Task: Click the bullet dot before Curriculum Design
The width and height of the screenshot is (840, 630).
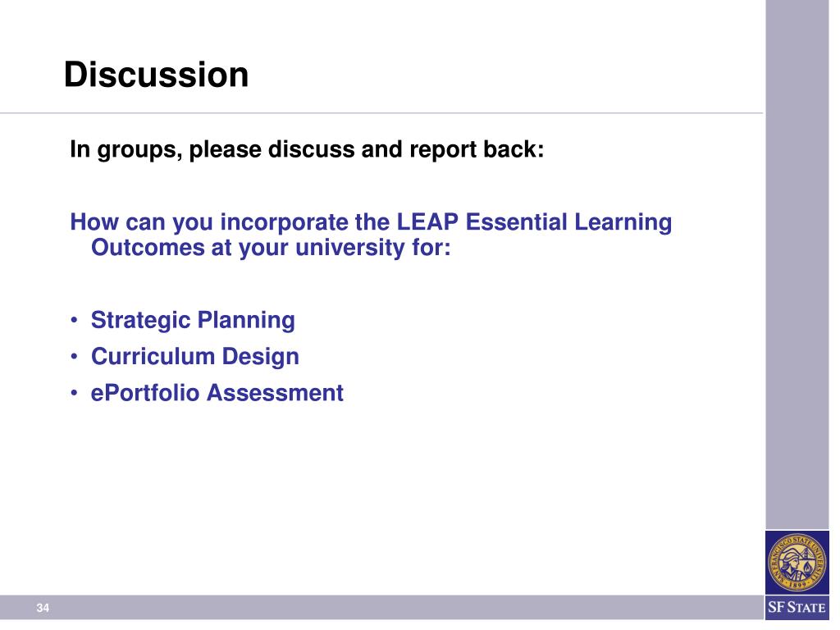Action: pyautogui.click(x=75, y=357)
